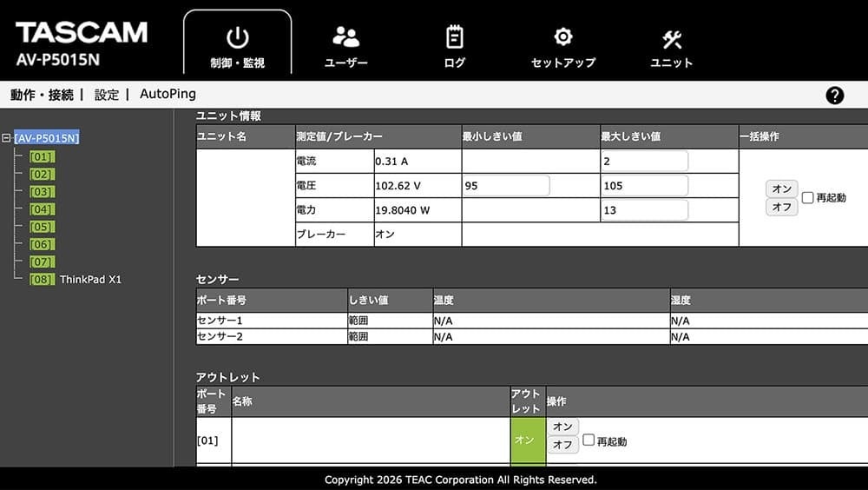This screenshot has height=490, width=868.
Task: Select outlet 02 in the tree
Action: click(x=42, y=175)
